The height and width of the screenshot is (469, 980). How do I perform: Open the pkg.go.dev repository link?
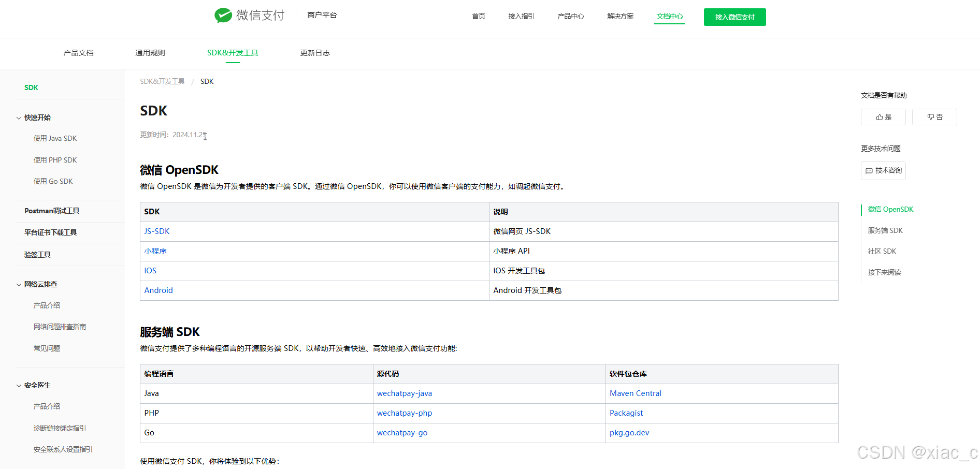click(x=629, y=433)
